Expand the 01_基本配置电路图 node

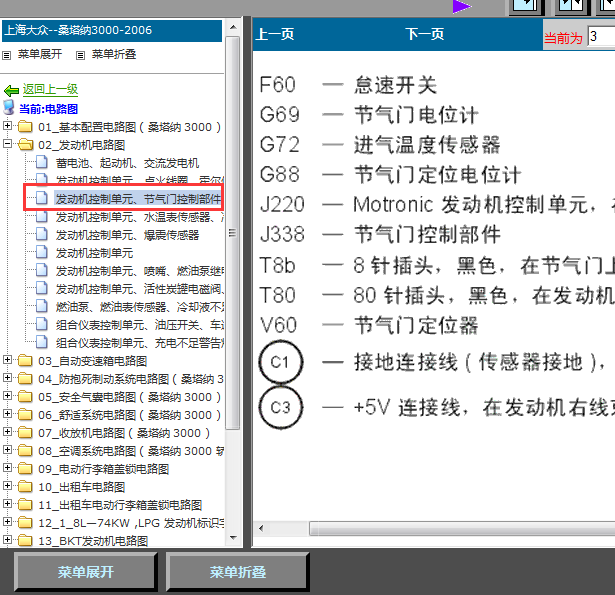tap(7, 126)
